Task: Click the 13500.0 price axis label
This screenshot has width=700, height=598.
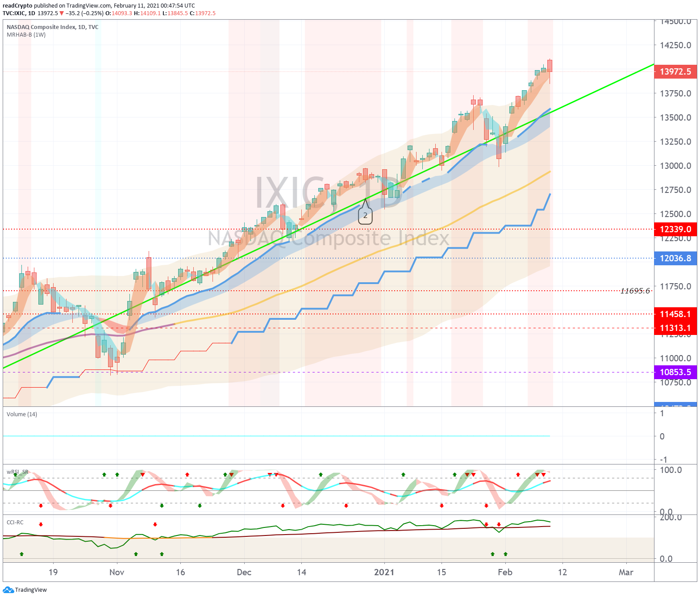Action: [x=675, y=117]
